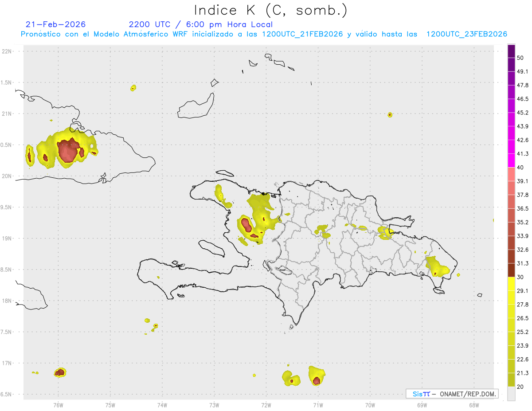The width and height of the screenshot is (532, 411).
Task: Click the '36.5' color scale value
Action: [523, 208]
